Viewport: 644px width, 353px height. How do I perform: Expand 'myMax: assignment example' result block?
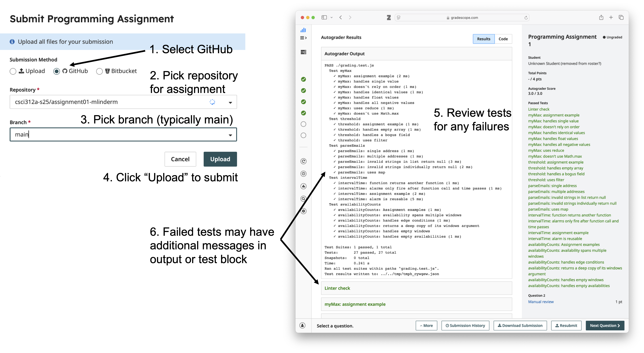(416, 304)
